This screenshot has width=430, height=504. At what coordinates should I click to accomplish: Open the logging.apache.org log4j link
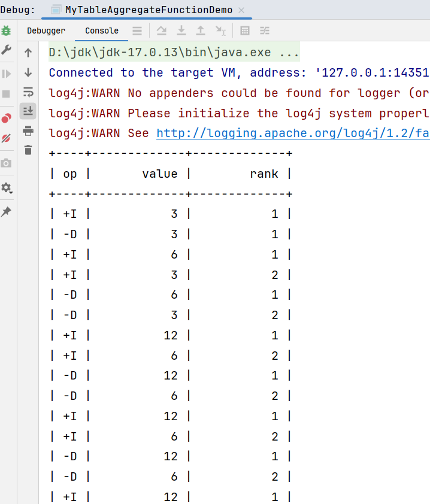293,133
